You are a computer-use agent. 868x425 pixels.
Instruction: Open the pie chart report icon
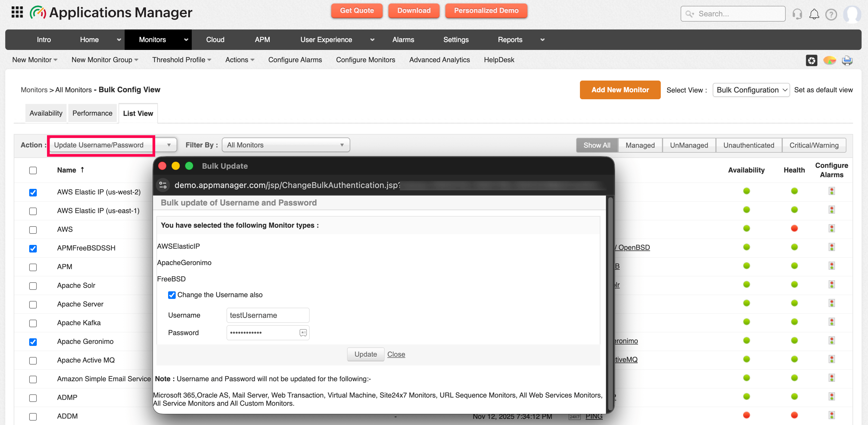(829, 60)
